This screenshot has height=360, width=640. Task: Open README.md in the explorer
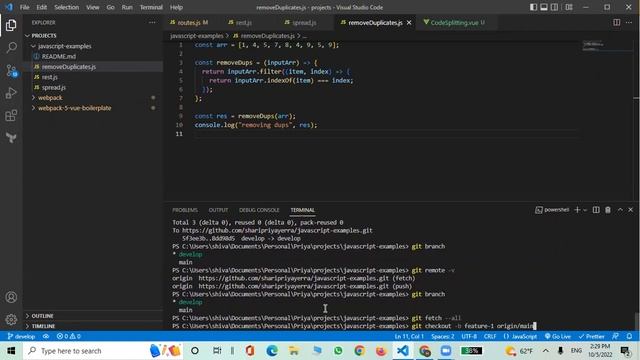pos(93,56)
